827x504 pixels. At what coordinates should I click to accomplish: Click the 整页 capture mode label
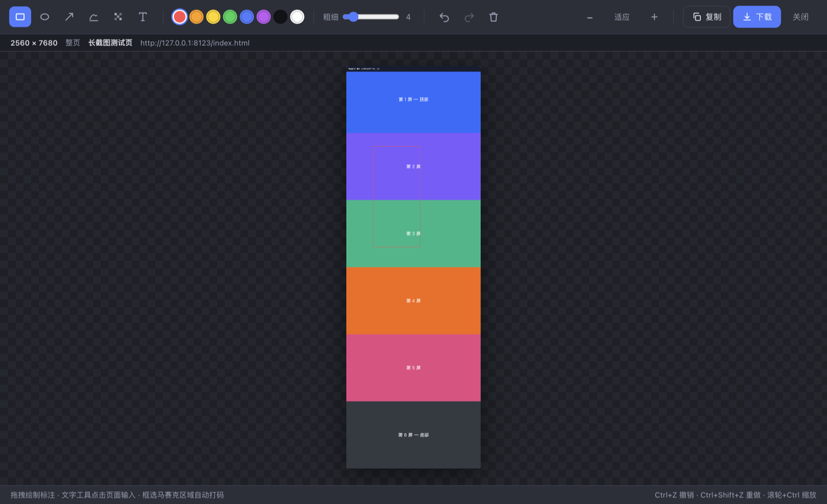[x=73, y=43]
